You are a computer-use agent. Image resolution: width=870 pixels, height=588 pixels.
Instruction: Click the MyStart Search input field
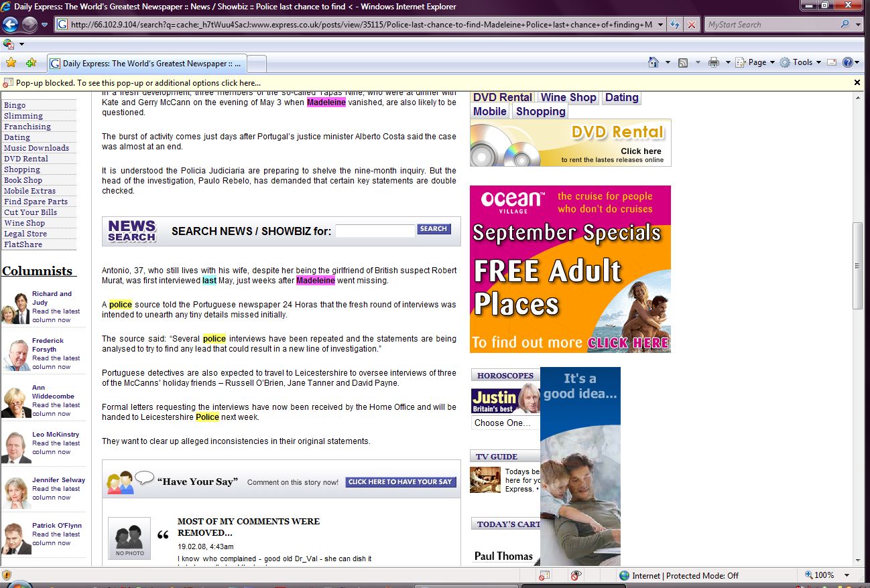(x=769, y=25)
